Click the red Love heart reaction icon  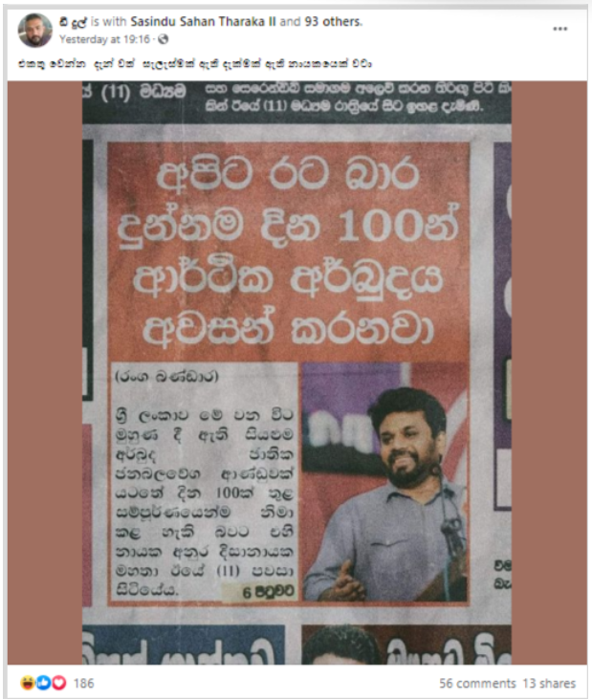coord(59,683)
